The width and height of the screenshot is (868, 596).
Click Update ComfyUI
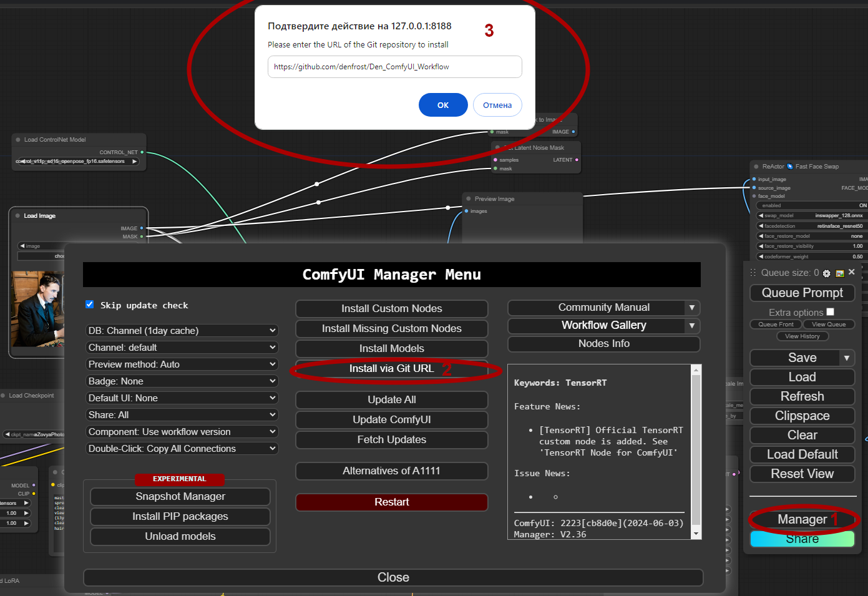[392, 419]
